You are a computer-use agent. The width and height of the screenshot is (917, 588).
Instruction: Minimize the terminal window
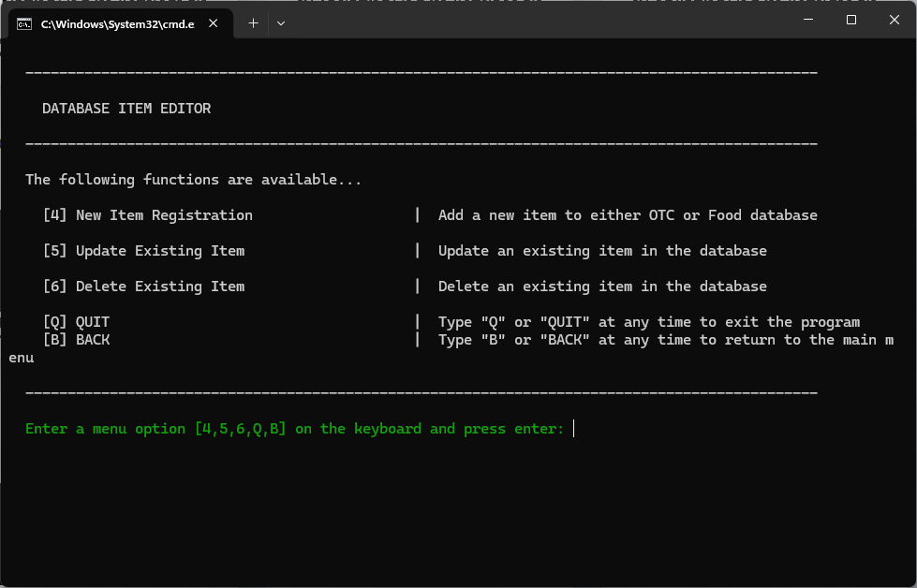807,20
